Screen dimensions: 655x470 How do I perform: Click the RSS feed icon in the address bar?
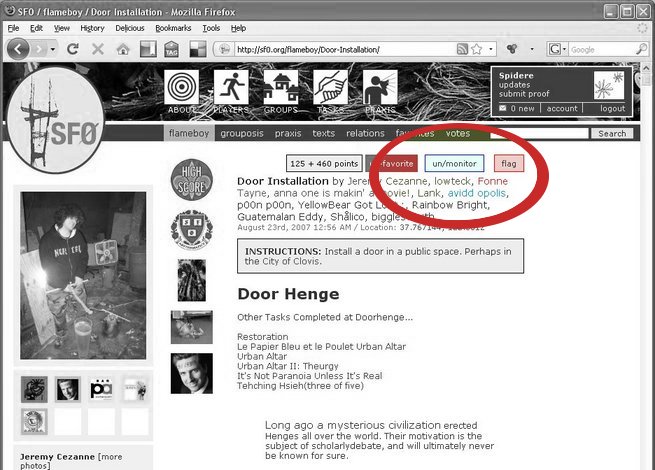pyautogui.click(x=462, y=49)
